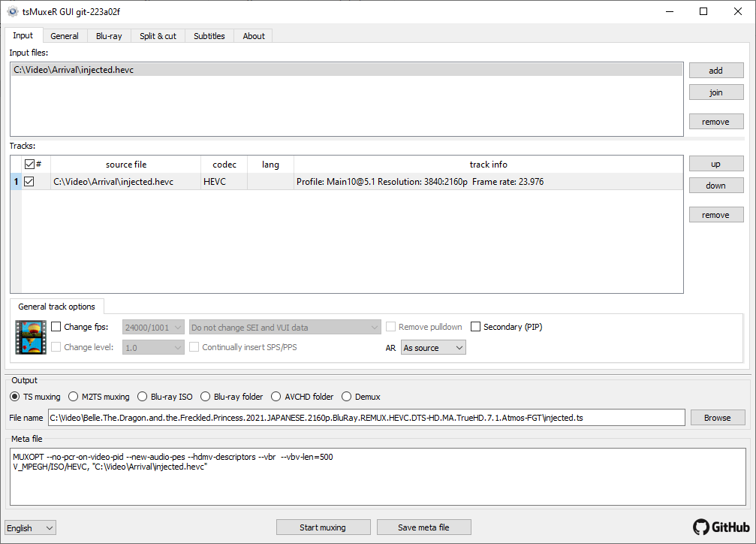Open the AR As source dropdown

433,348
